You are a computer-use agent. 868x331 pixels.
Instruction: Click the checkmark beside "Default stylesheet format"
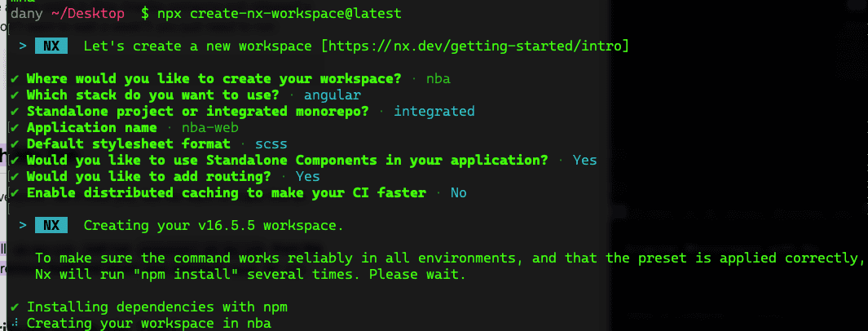click(15, 143)
